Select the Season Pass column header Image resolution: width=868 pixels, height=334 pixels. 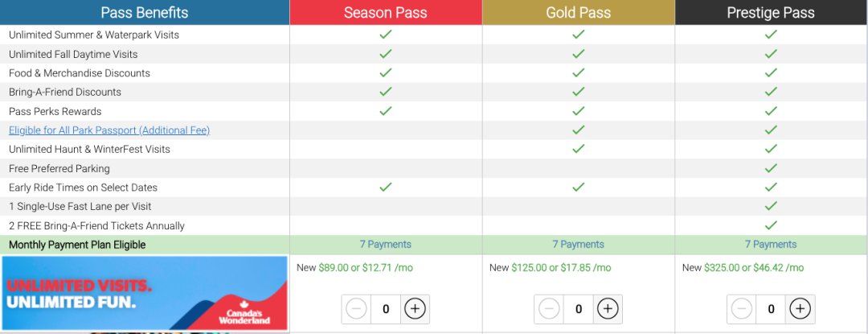point(386,12)
